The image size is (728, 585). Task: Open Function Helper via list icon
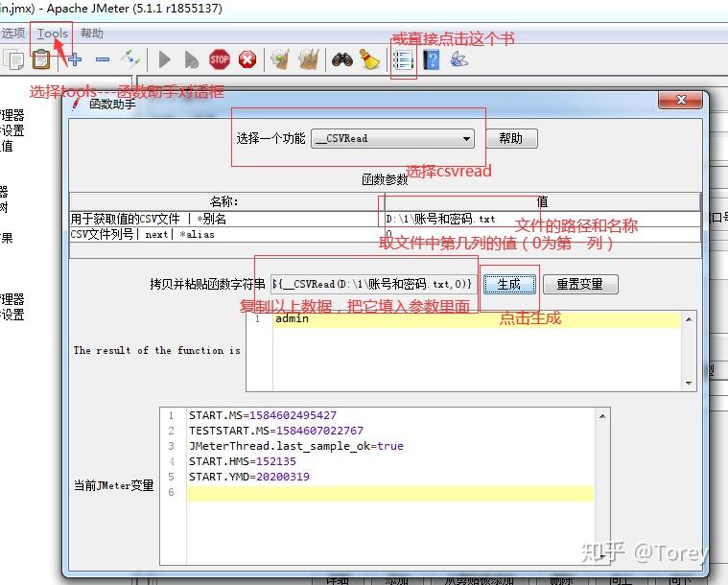coord(403,60)
